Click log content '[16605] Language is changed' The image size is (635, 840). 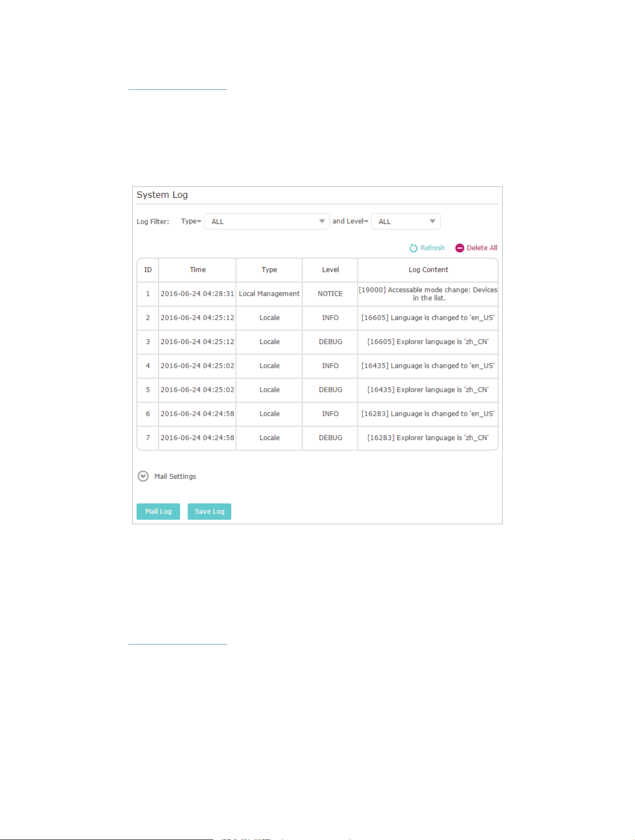428,318
